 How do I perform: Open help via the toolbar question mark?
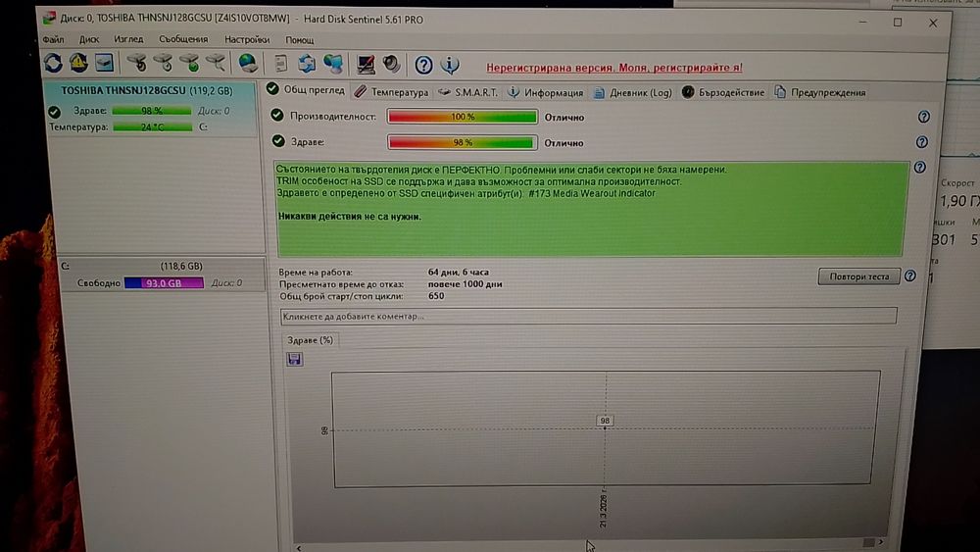point(423,65)
